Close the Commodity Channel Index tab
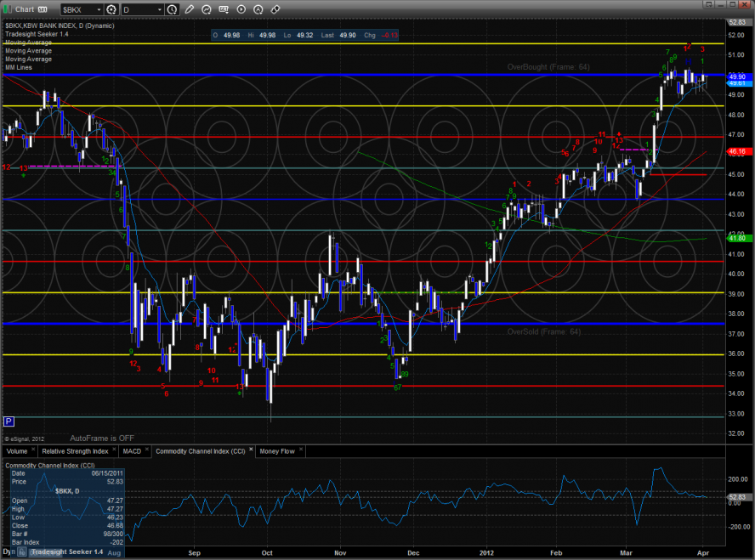 [x=249, y=450]
